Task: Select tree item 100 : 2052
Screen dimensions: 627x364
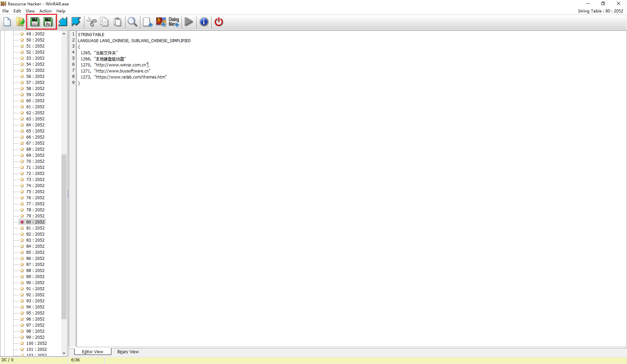Action: [x=36, y=343]
